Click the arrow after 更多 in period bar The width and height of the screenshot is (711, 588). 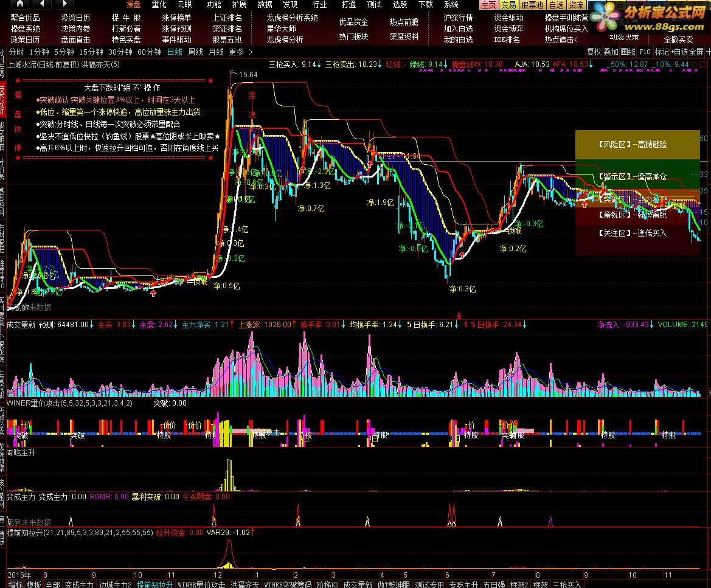click(251, 52)
